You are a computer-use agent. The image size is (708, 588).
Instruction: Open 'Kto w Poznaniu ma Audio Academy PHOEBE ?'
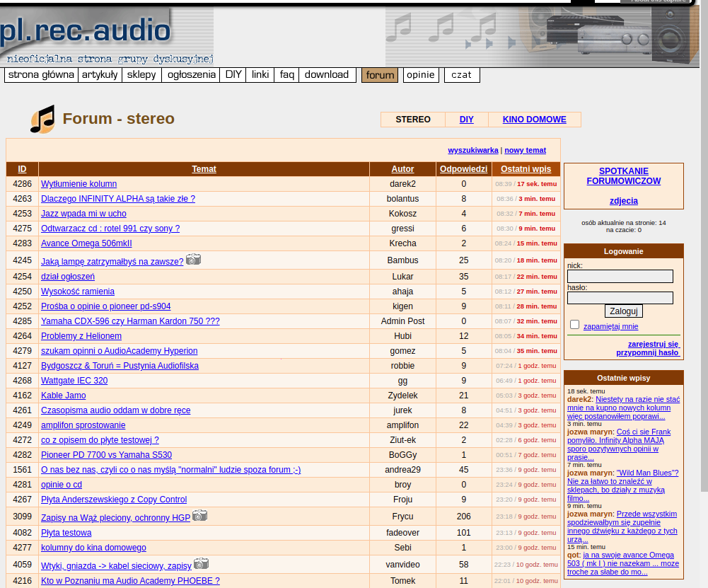130,581
